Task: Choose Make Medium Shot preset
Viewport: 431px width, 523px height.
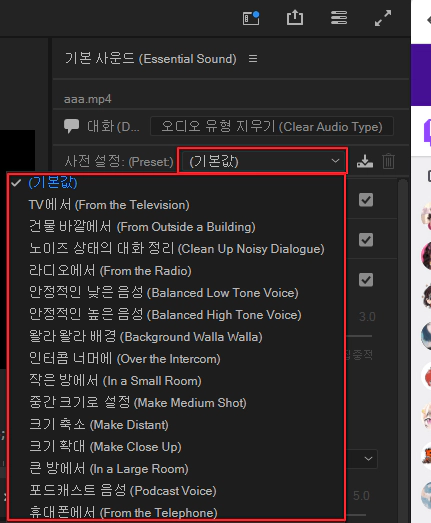Action: click(x=177, y=403)
